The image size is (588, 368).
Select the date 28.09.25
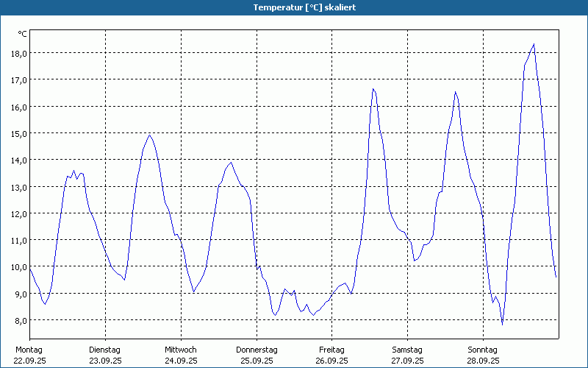(483, 361)
